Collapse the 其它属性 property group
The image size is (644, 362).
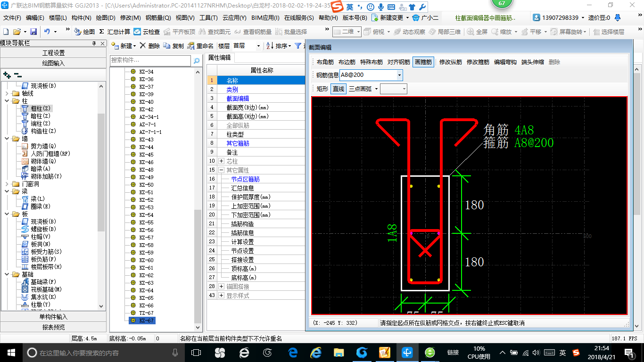222,170
